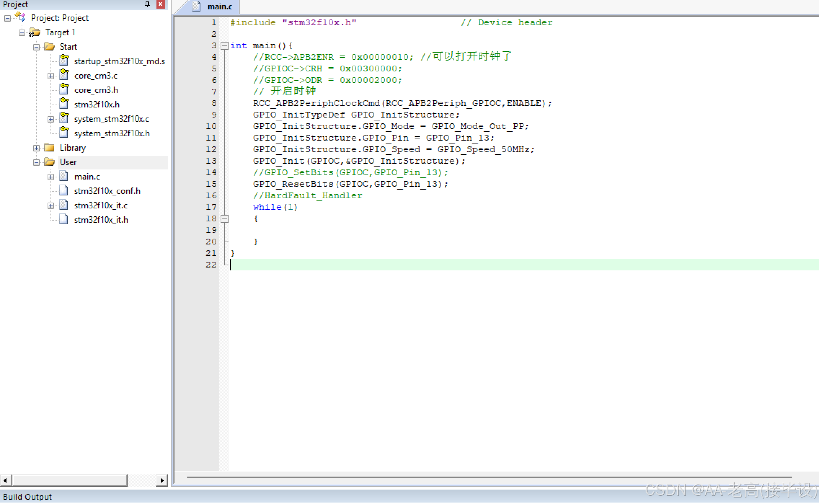
Task: Click the system_stm32f10x.c file icon
Action: 64,118
